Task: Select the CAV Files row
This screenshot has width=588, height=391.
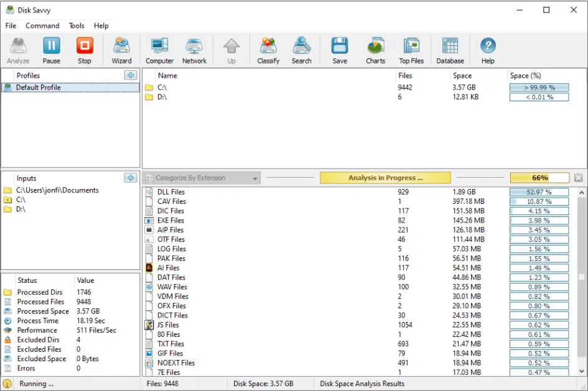Action: (x=360, y=201)
